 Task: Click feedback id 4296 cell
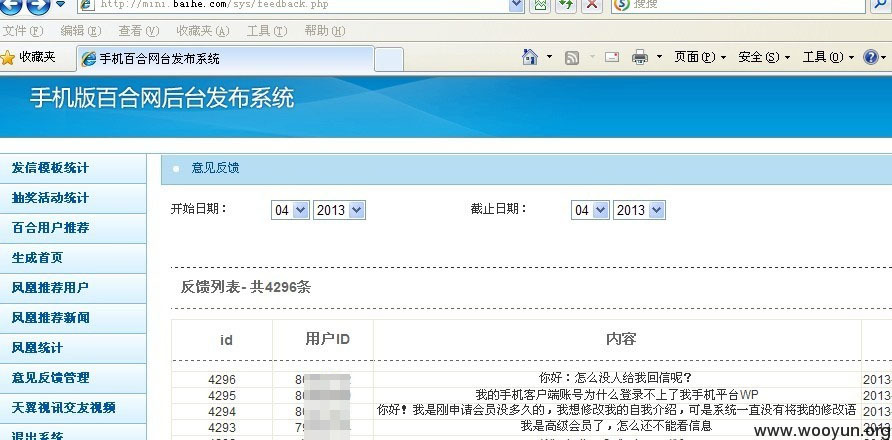pyautogui.click(x=222, y=380)
